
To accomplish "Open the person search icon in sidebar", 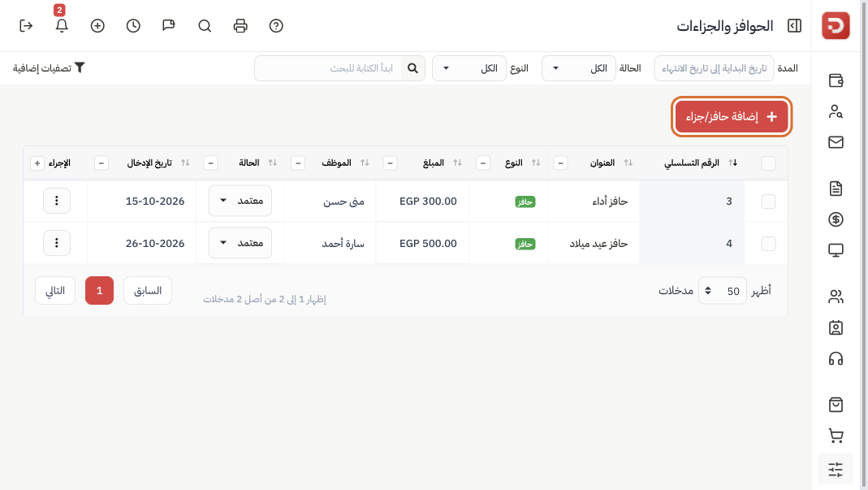I will click(836, 111).
